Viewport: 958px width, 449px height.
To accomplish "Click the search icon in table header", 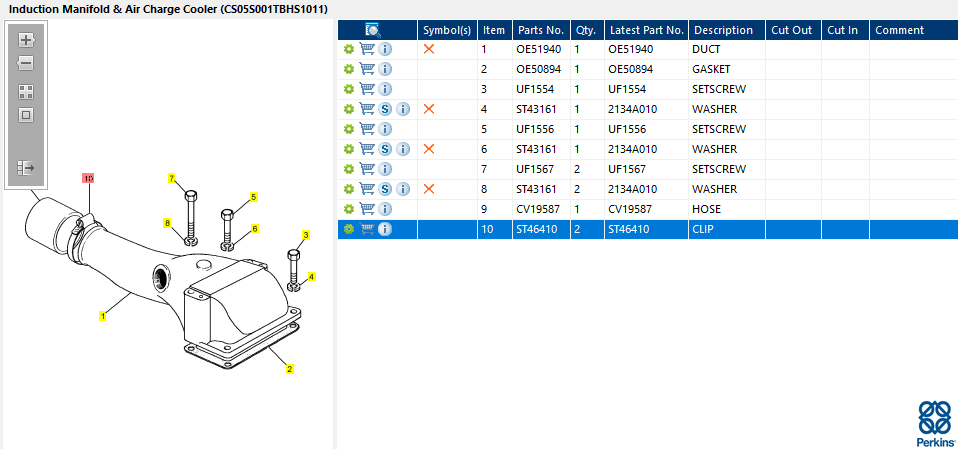I will tap(373, 30).
